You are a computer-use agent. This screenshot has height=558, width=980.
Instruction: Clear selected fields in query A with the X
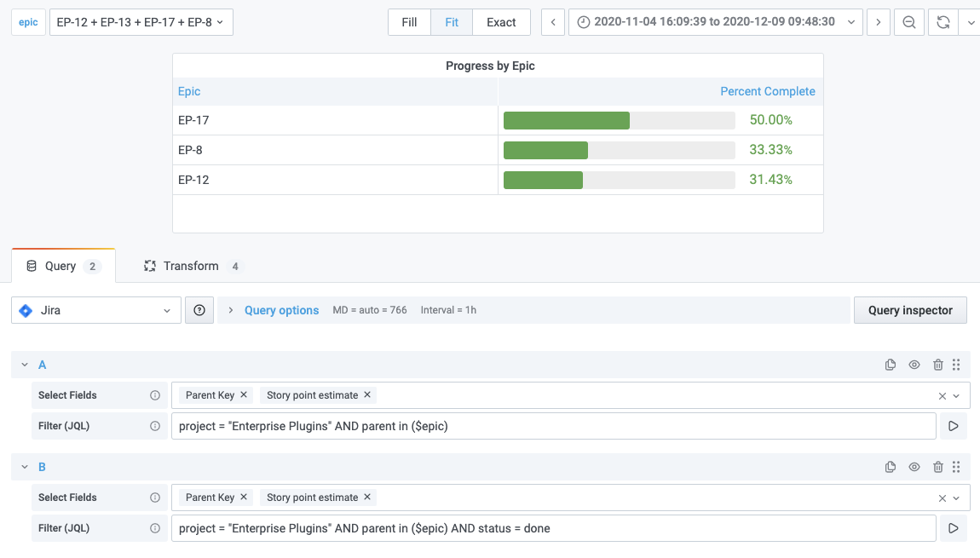click(x=942, y=394)
